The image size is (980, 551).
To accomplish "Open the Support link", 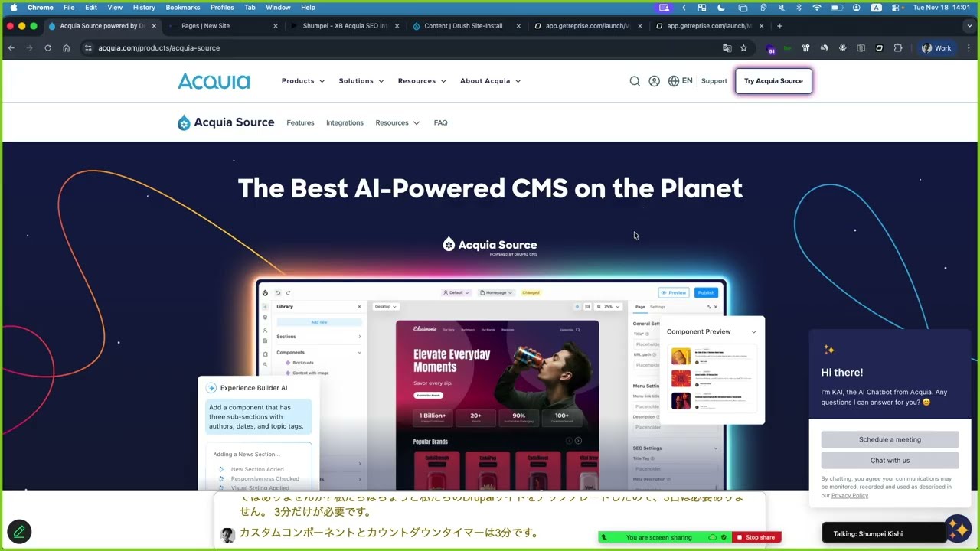I will coord(714,81).
